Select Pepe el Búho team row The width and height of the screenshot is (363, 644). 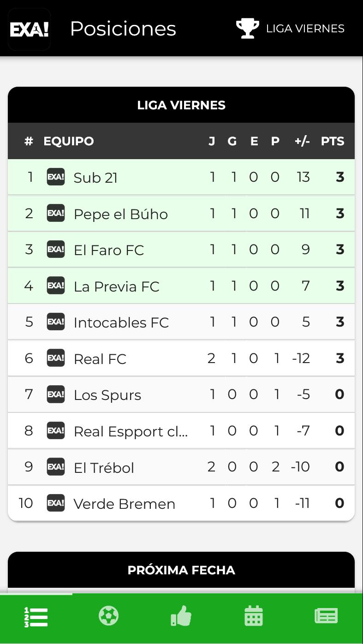click(x=181, y=214)
